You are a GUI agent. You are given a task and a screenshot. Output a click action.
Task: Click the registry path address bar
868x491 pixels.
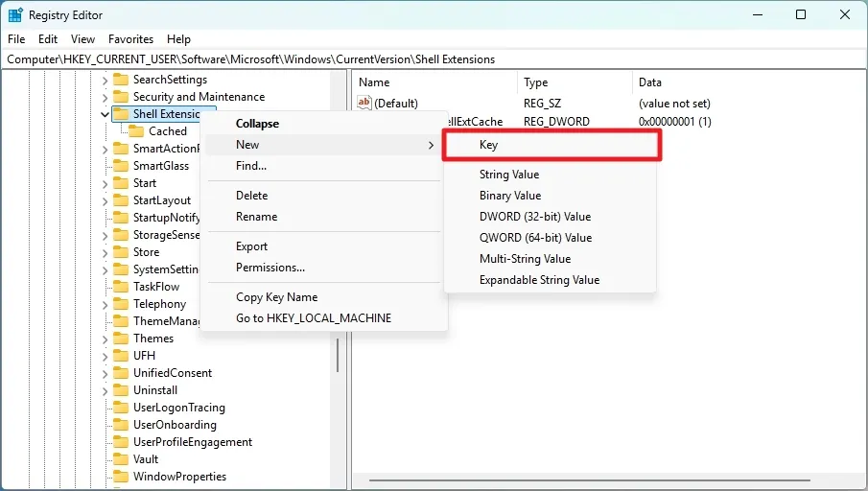tap(434, 59)
